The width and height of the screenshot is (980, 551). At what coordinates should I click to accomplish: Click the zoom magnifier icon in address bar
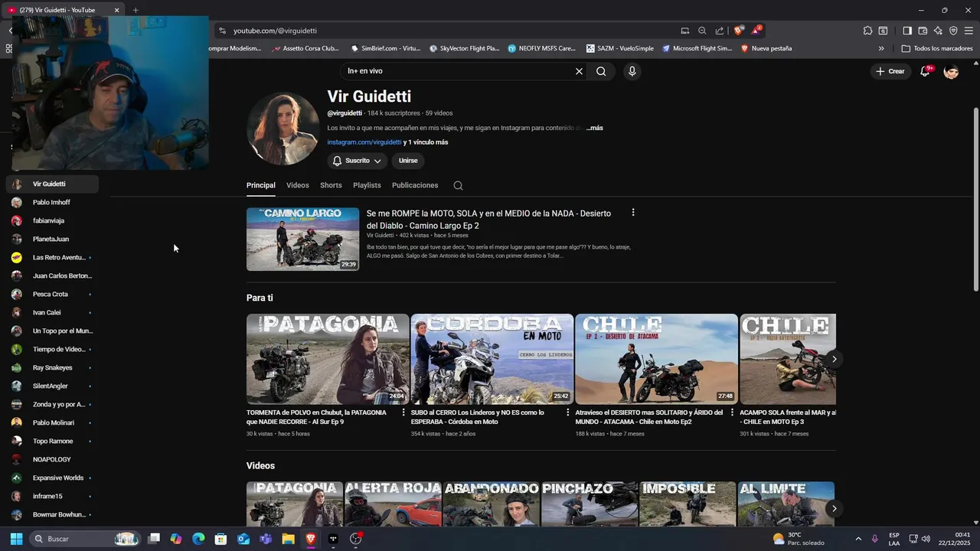pyautogui.click(x=702, y=31)
